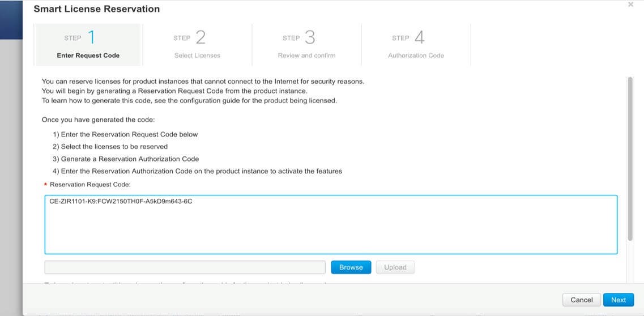The width and height of the screenshot is (644, 316).
Task: Focus the file path field beside Browse
Action: click(x=185, y=267)
